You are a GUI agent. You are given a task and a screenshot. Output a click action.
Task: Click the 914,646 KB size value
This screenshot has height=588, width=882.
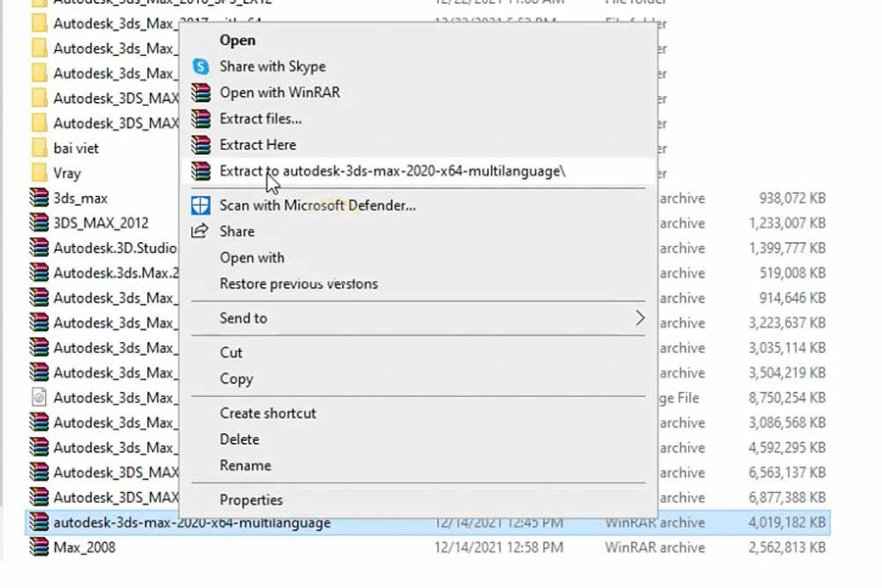point(792,298)
